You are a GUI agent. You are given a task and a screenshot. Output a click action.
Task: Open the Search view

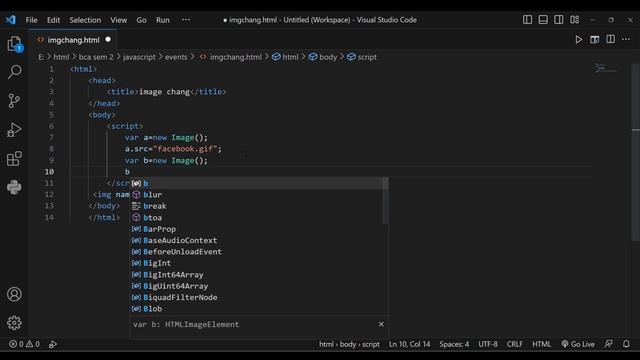(x=14, y=72)
